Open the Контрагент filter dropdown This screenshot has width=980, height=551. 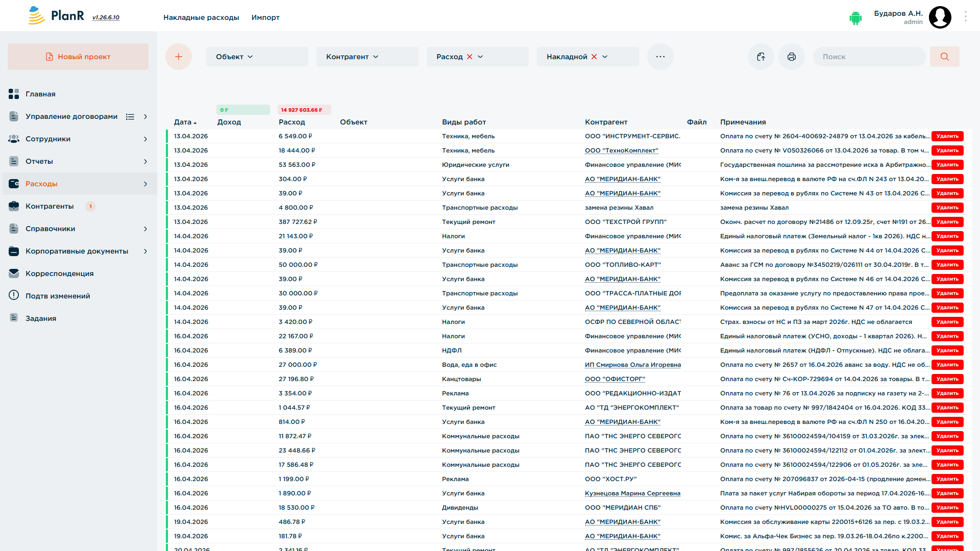click(367, 57)
